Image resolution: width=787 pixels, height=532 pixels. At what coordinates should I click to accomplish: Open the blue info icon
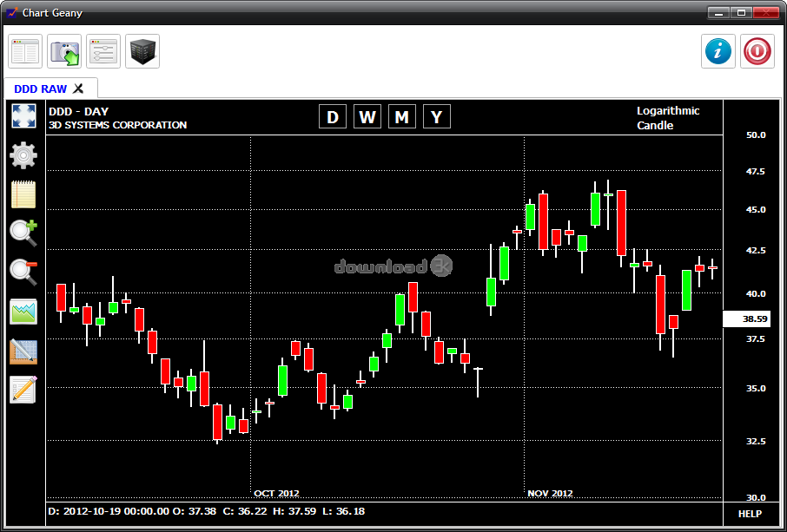pos(718,51)
